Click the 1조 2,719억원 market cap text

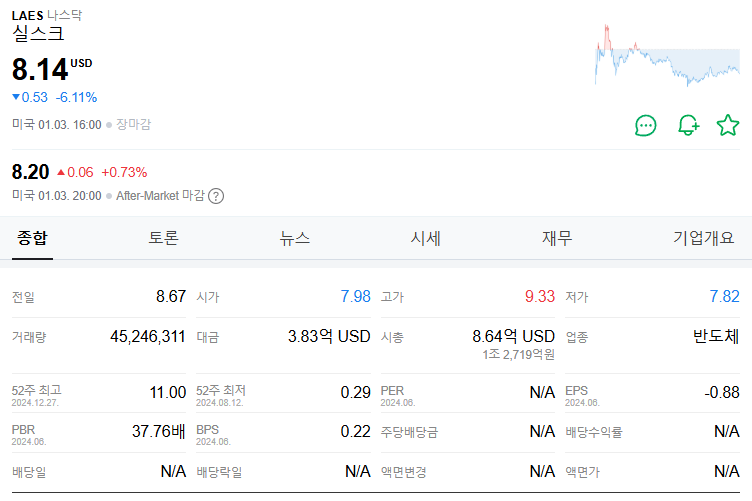pyautogui.click(x=518, y=354)
